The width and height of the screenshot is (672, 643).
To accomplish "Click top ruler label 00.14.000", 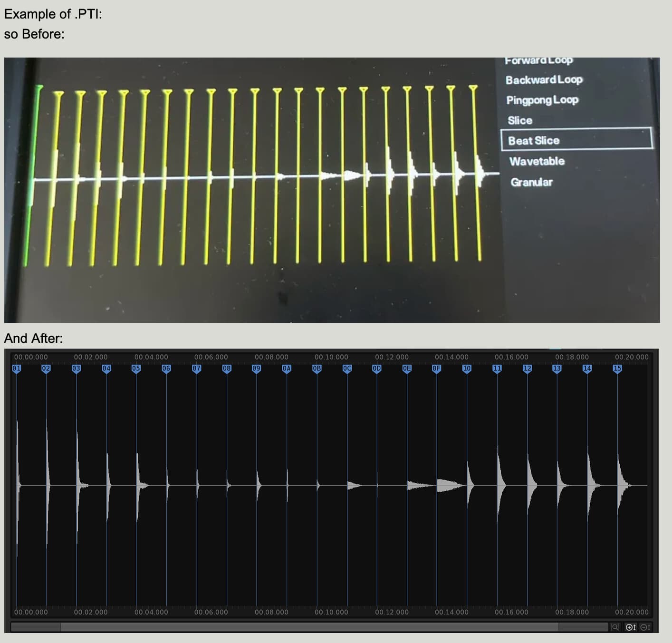I will tap(451, 357).
